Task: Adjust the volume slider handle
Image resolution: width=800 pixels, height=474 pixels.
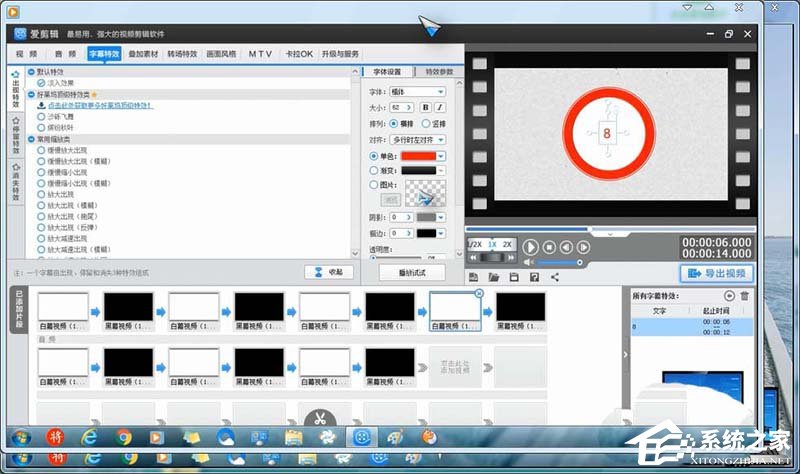Action: [x=580, y=262]
